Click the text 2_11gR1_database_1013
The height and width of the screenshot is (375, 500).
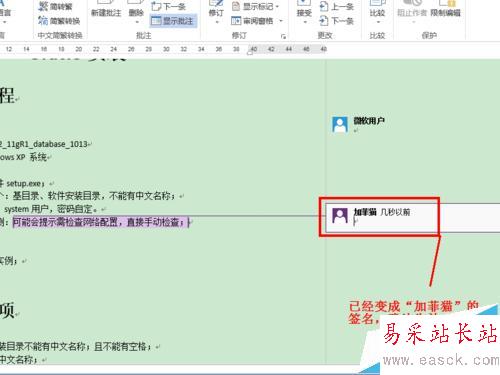click(44, 144)
